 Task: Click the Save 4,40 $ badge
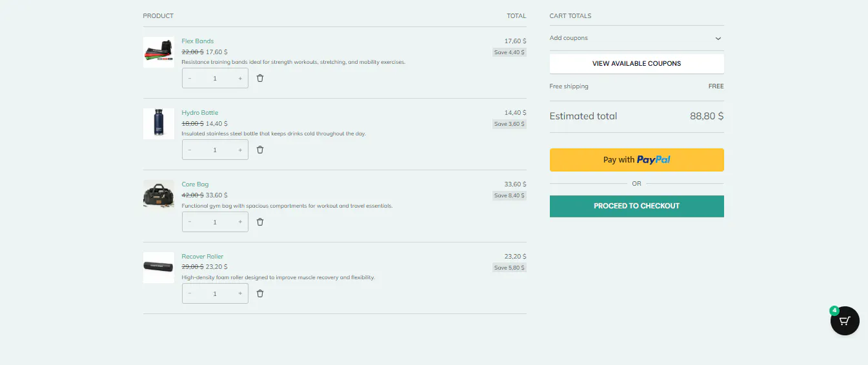[510, 52]
